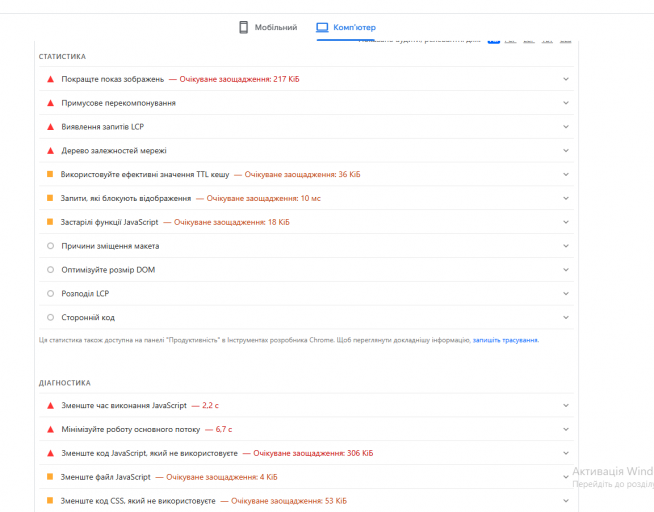Viewport: 654px width, 512px height.
Task: Open the запишіть трасування link
Action: click(x=506, y=340)
